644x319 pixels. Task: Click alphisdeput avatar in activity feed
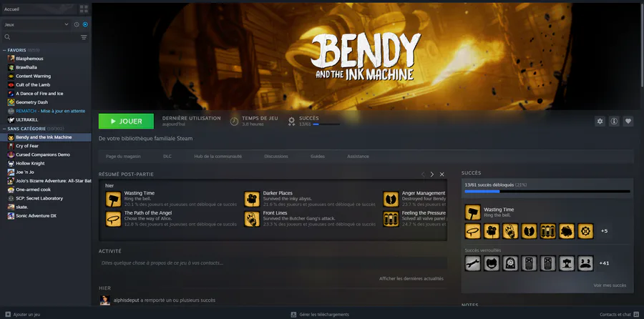(x=105, y=300)
